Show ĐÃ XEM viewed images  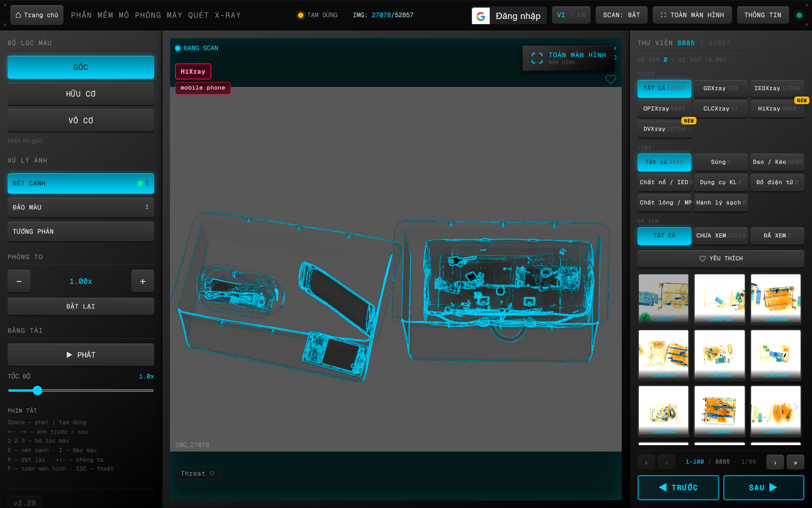777,236
